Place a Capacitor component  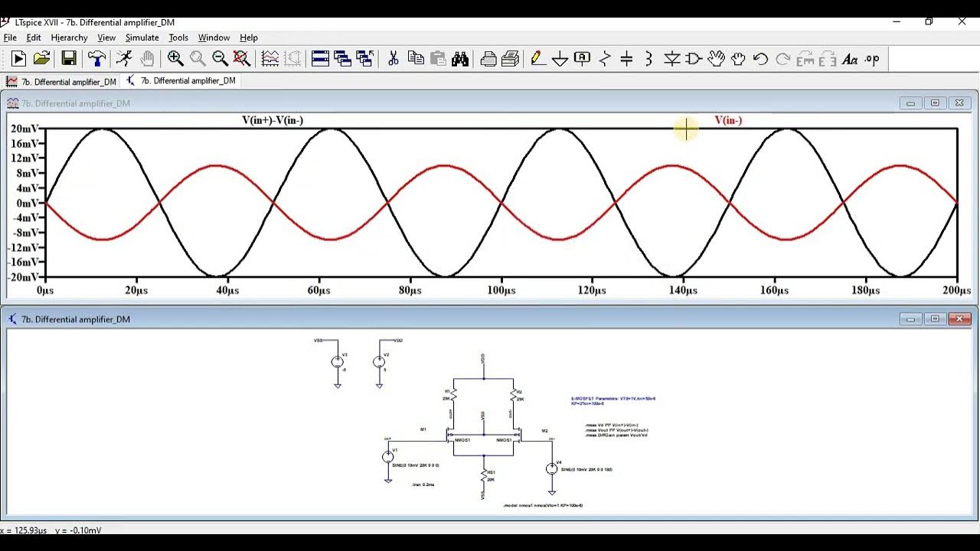point(627,58)
